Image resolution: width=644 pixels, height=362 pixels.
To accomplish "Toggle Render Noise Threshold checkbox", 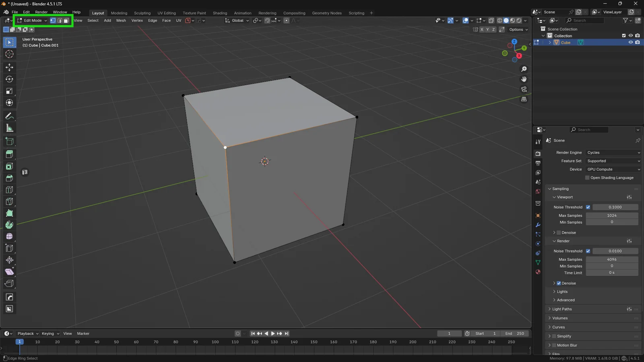I will click(x=588, y=251).
